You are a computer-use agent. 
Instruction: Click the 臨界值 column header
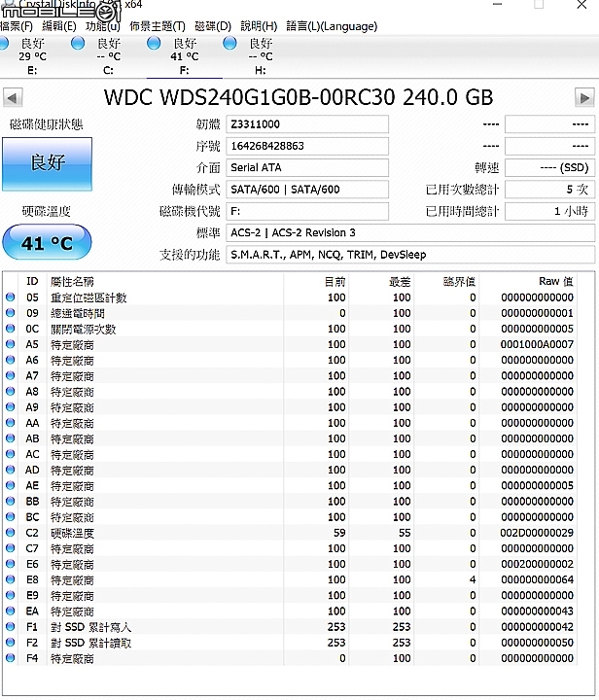446,281
